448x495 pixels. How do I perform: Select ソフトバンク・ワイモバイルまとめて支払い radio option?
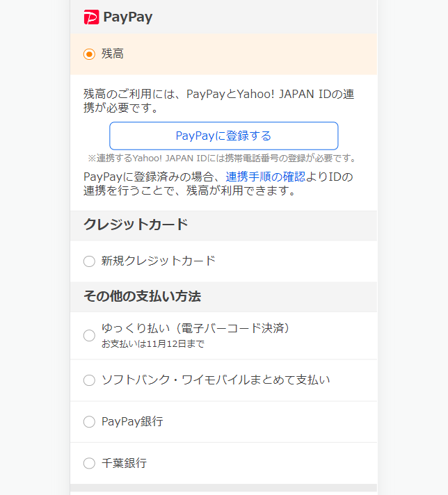pos(89,380)
